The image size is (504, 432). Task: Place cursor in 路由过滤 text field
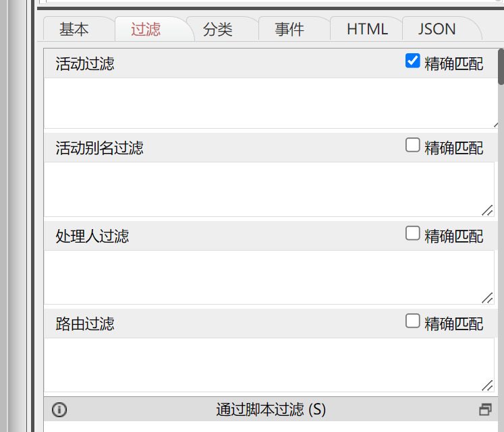(269, 364)
